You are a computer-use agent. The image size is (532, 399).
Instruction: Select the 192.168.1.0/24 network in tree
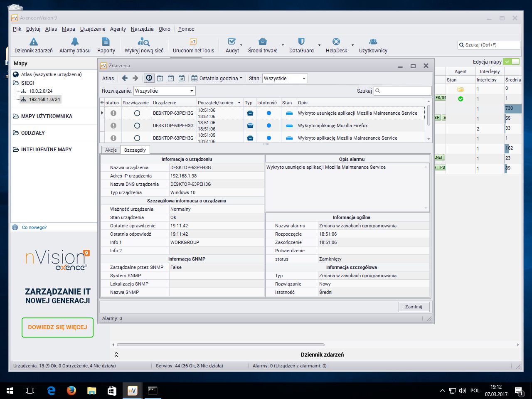[x=44, y=99]
